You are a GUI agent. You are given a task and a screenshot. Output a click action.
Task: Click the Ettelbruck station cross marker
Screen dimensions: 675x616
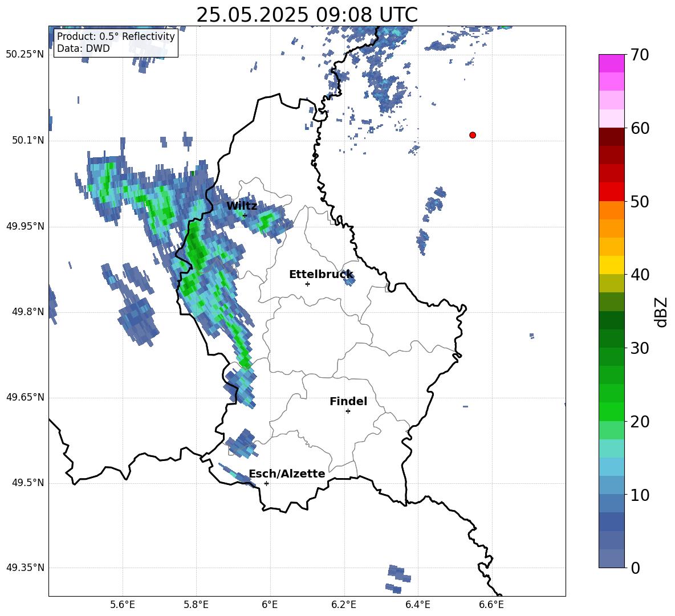point(307,284)
